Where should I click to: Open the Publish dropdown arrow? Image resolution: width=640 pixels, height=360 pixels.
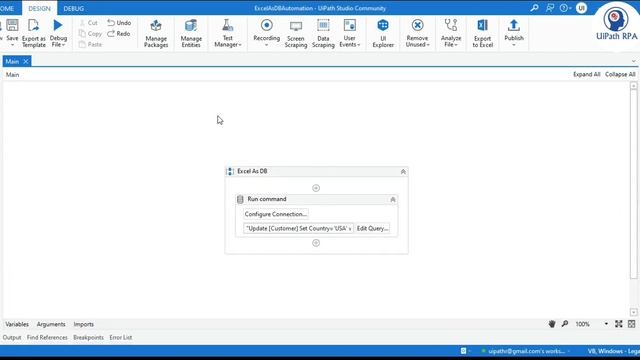[514, 45]
